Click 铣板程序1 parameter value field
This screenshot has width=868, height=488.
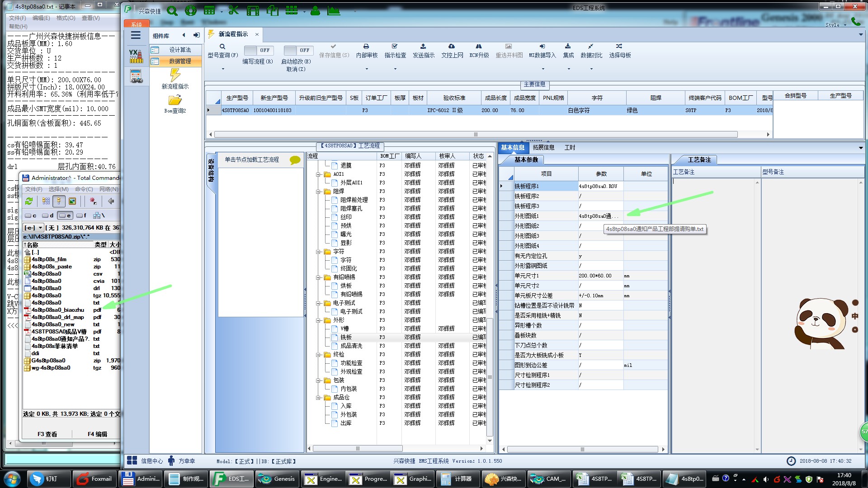tap(600, 186)
